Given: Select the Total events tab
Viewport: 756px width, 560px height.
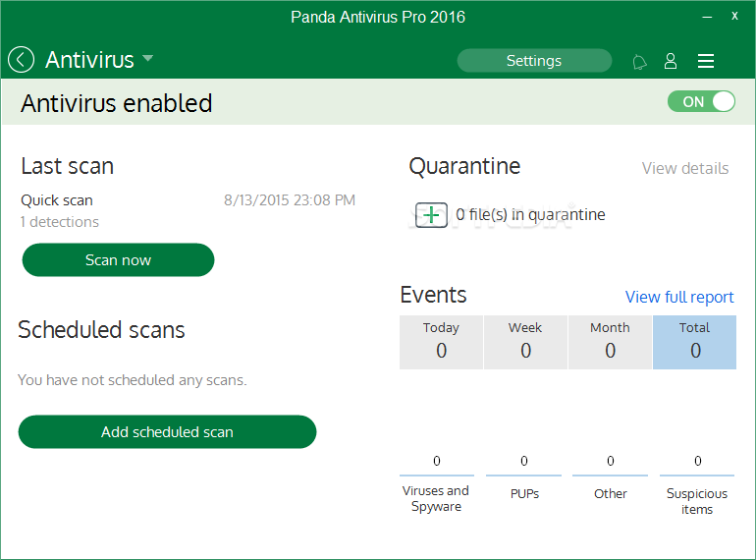Looking at the screenshot, I should [695, 342].
